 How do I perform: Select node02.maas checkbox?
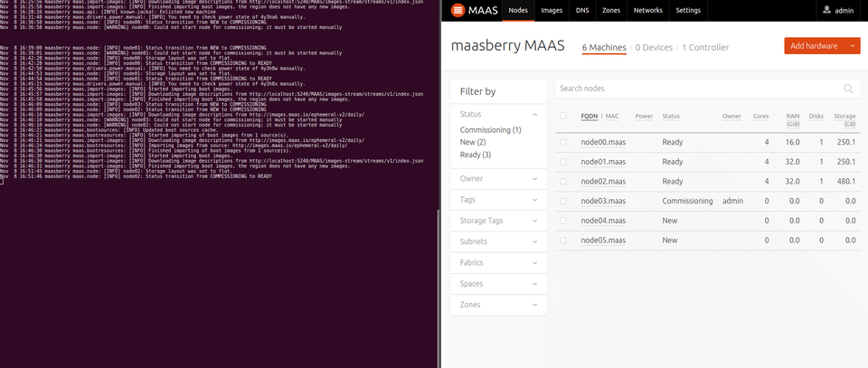[x=563, y=182]
